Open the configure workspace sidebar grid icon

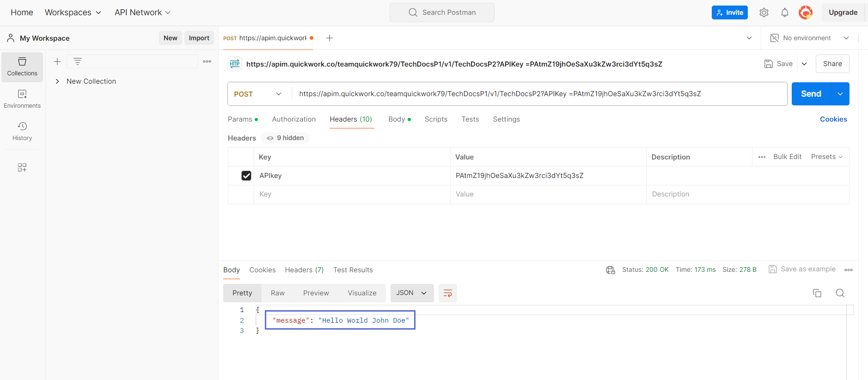tap(22, 167)
